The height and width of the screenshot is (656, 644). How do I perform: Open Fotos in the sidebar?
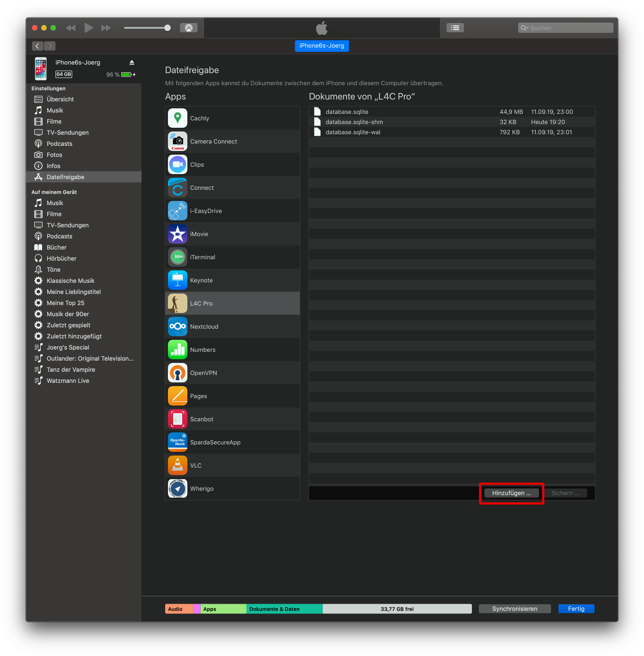[84, 155]
